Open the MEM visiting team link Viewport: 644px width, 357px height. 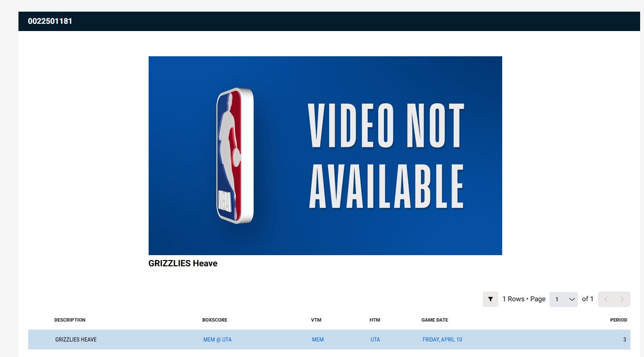(318, 340)
